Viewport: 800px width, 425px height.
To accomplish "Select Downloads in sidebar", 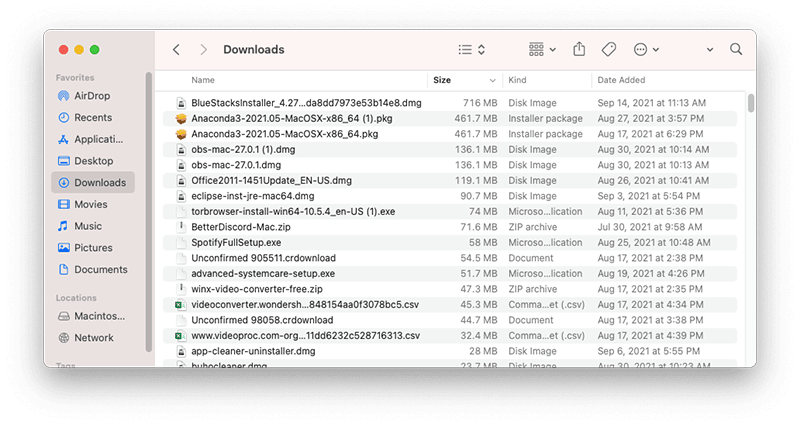I will click(x=93, y=183).
